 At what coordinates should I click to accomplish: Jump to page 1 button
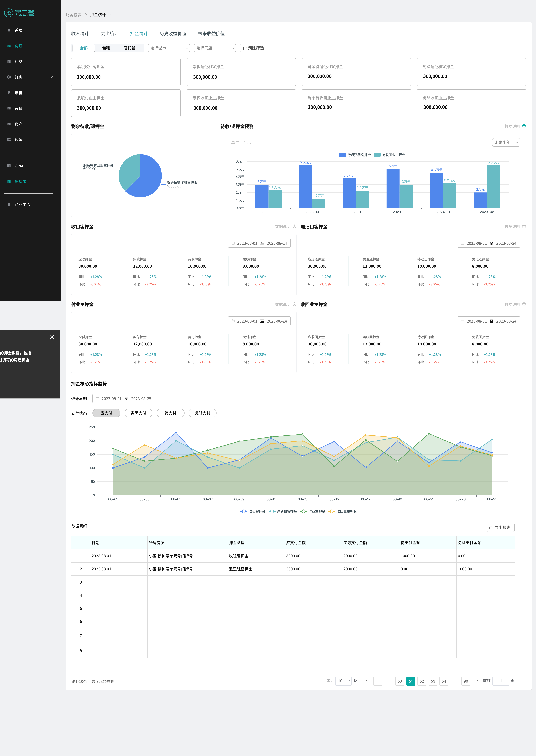tap(378, 681)
